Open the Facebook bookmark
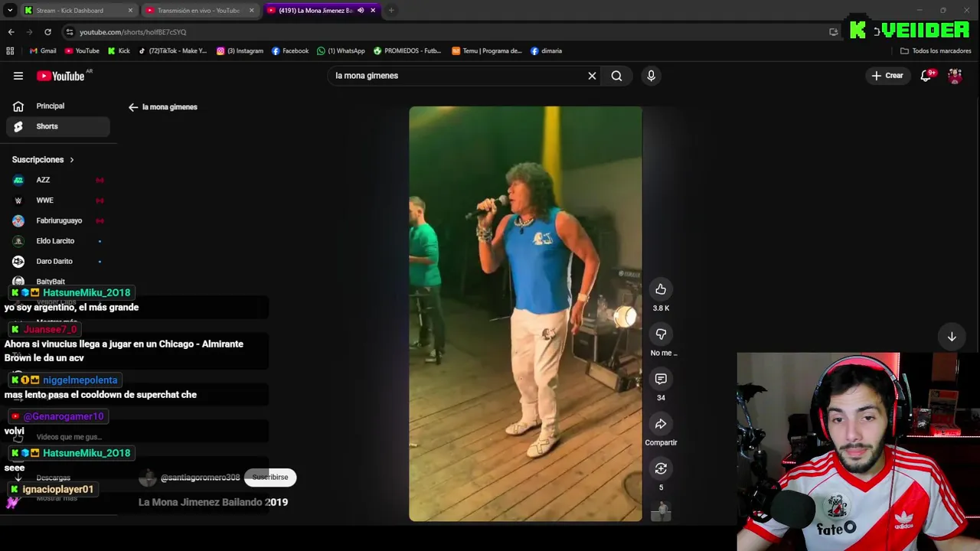The width and height of the screenshot is (980, 551). click(290, 51)
